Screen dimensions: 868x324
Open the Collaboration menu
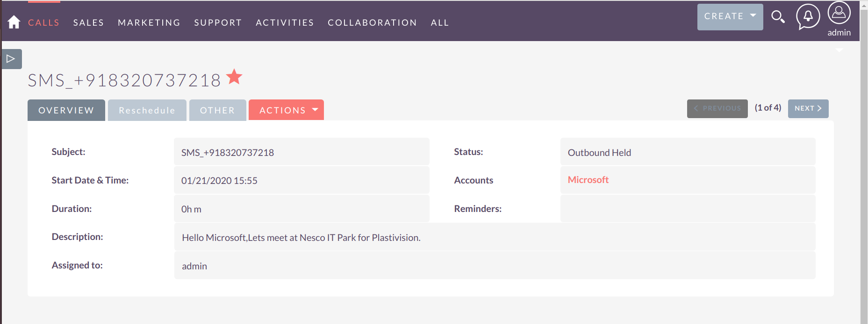[372, 22]
